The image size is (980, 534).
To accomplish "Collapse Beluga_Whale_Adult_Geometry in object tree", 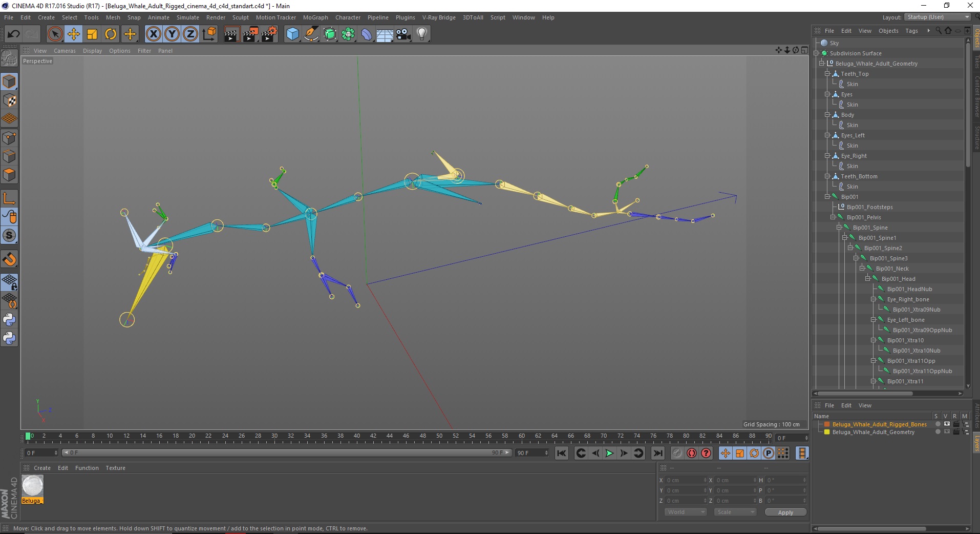I will pyautogui.click(x=822, y=64).
